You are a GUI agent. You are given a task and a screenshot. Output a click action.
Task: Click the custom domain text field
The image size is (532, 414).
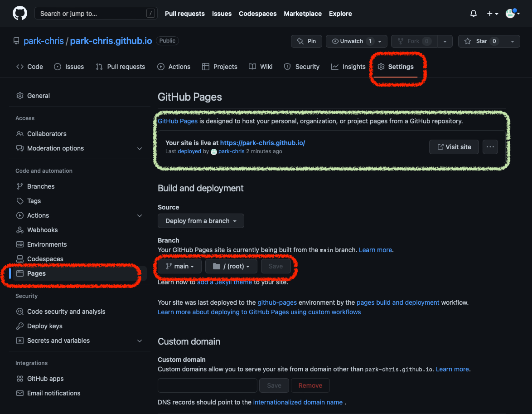(207, 385)
